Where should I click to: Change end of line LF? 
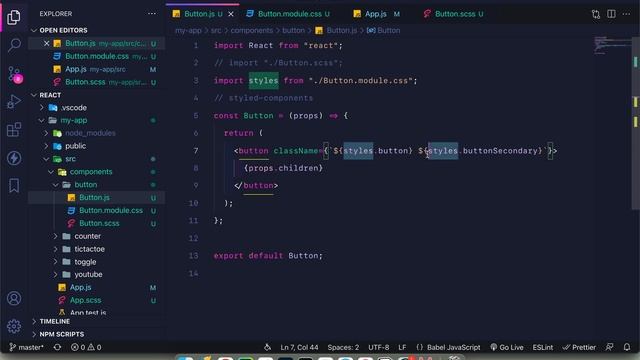402,347
